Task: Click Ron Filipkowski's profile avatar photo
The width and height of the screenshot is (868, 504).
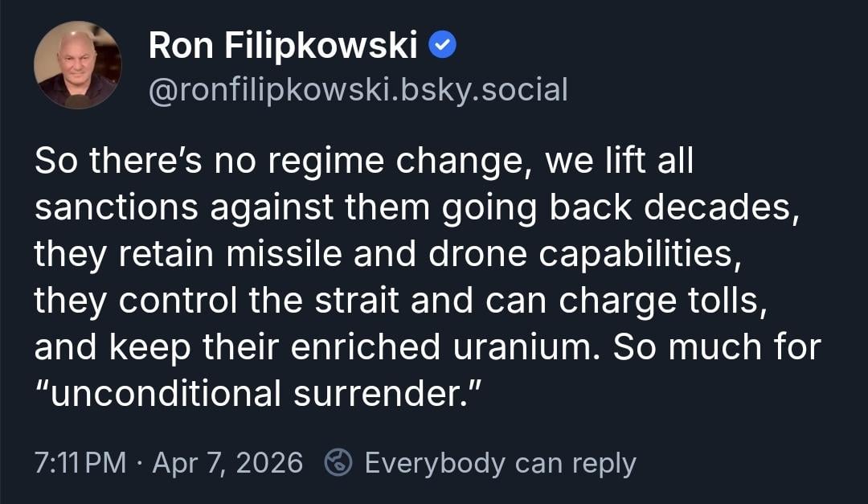Action: point(78,65)
